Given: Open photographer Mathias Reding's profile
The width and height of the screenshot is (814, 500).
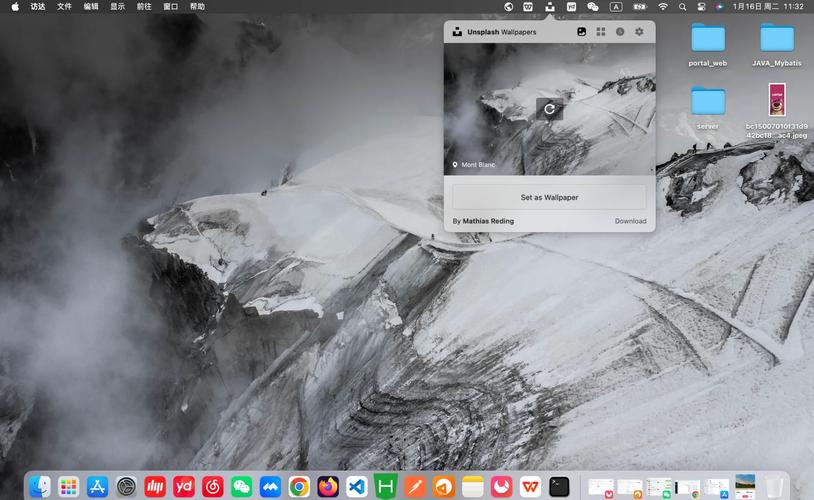Looking at the screenshot, I should click(488, 221).
